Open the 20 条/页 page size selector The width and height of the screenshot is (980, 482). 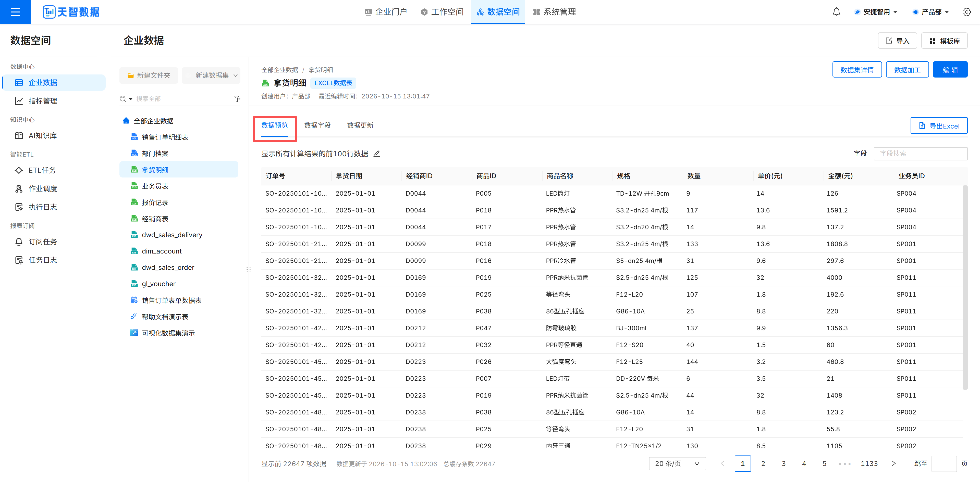tap(677, 463)
